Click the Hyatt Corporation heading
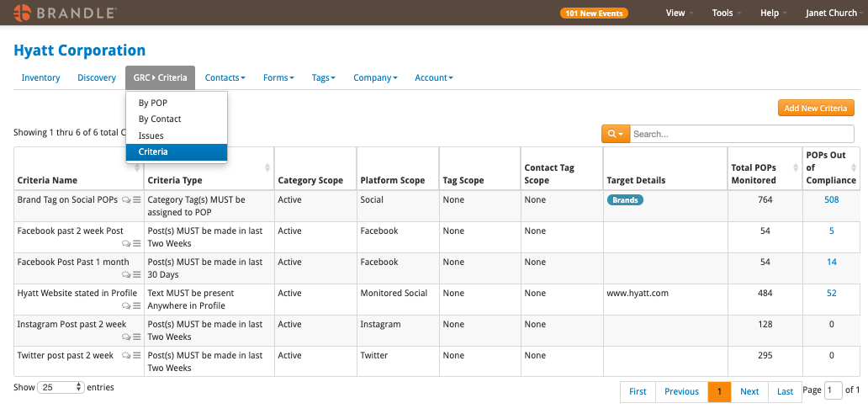 click(80, 50)
